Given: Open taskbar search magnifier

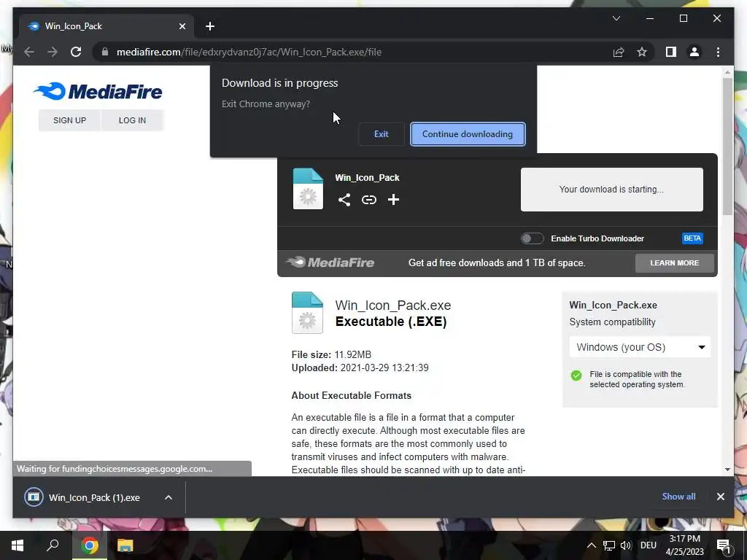Looking at the screenshot, I should [x=53, y=545].
